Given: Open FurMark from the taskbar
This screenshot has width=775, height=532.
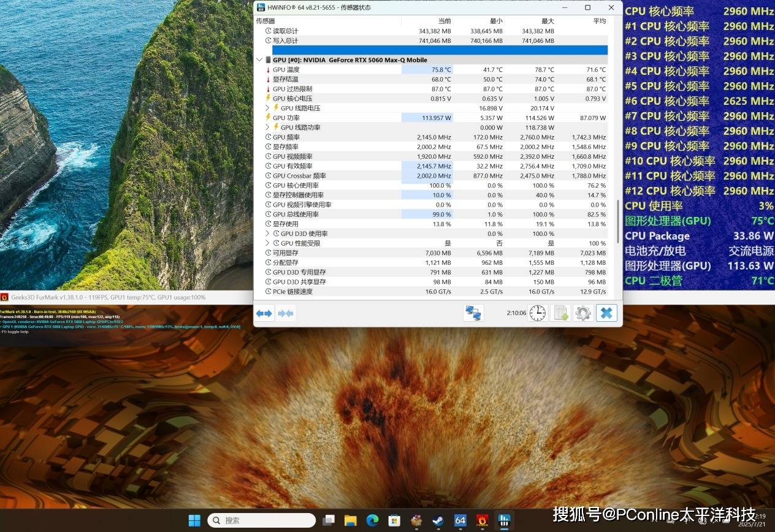Looking at the screenshot, I should tap(482, 520).
